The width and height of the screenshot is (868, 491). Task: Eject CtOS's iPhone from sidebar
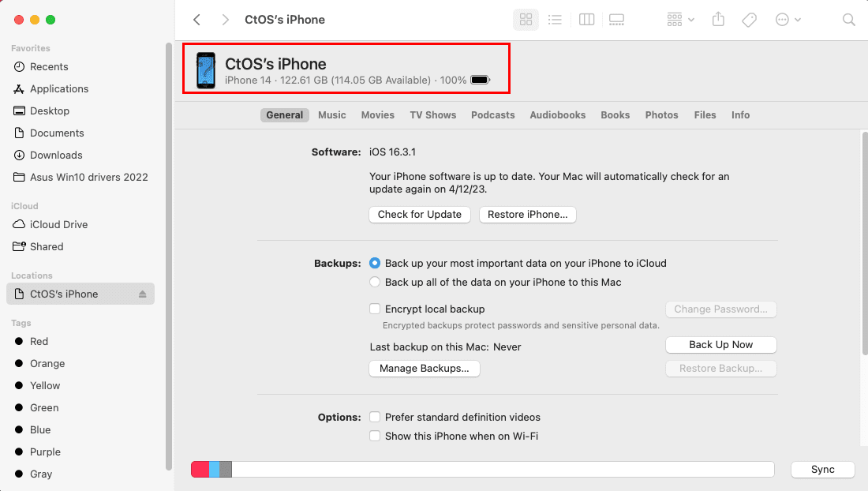143,294
